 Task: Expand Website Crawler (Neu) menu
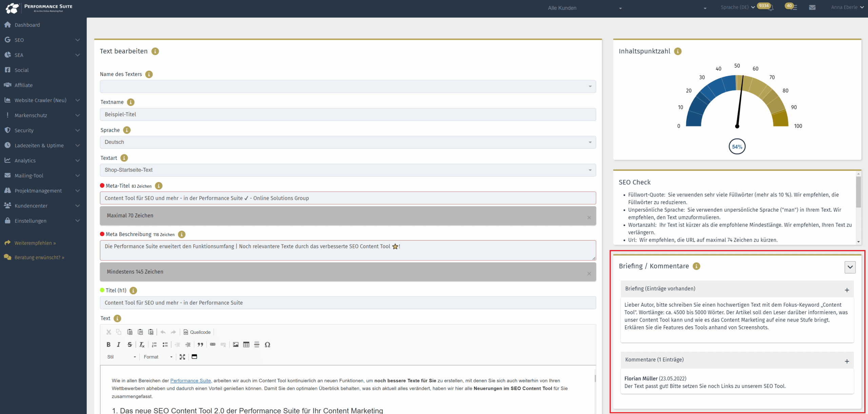pyautogui.click(x=43, y=100)
